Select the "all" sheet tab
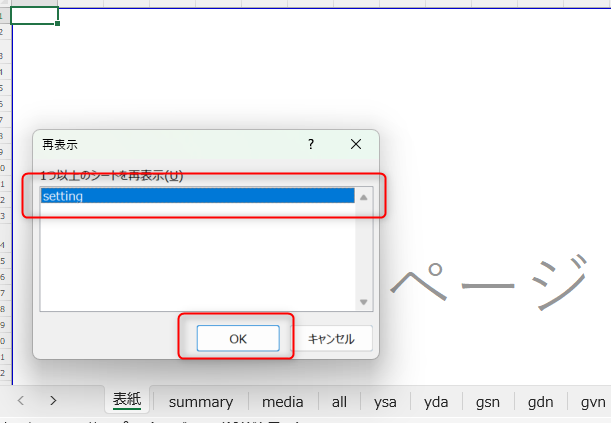The height and width of the screenshot is (423, 611). (339, 402)
